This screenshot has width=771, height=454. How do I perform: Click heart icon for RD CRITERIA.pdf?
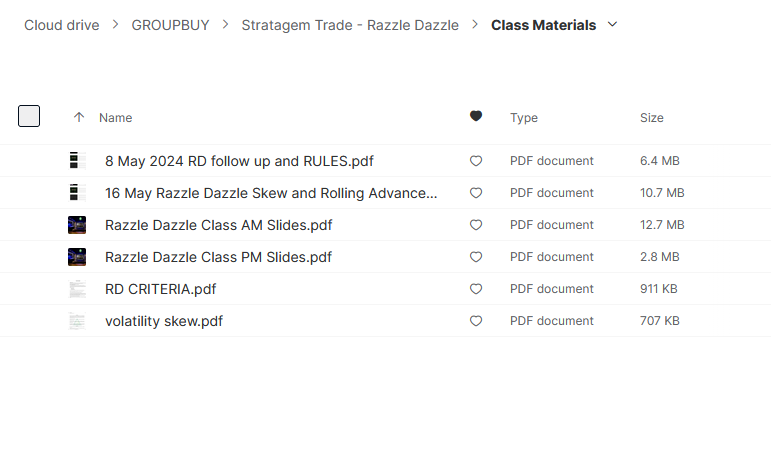click(476, 289)
